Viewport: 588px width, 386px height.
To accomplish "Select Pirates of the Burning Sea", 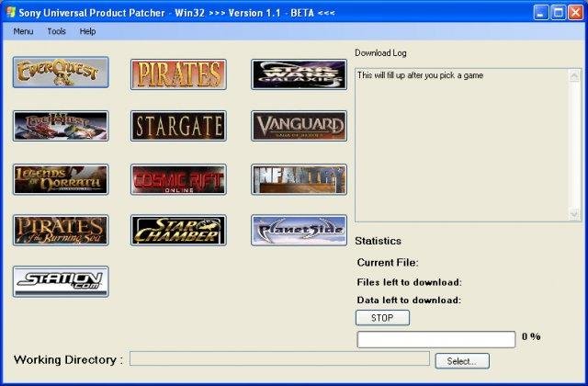I will (61, 231).
